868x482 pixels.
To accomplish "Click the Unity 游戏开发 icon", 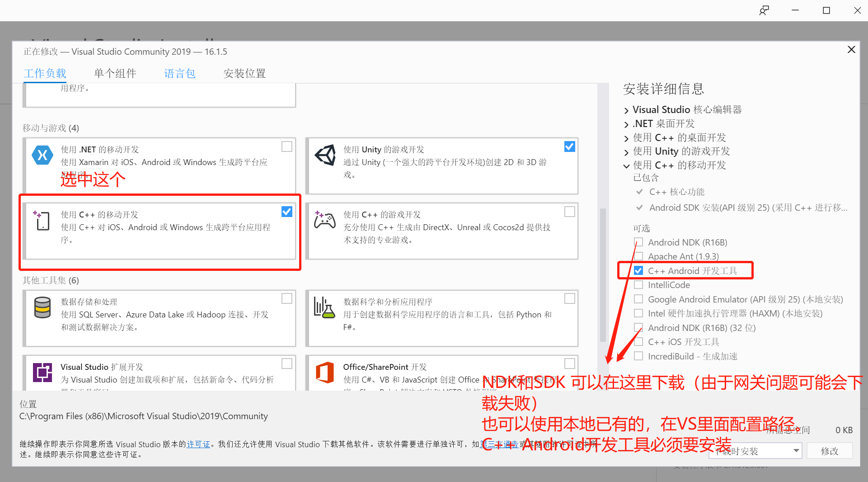I will pyautogui.click(x=324, y=155).
